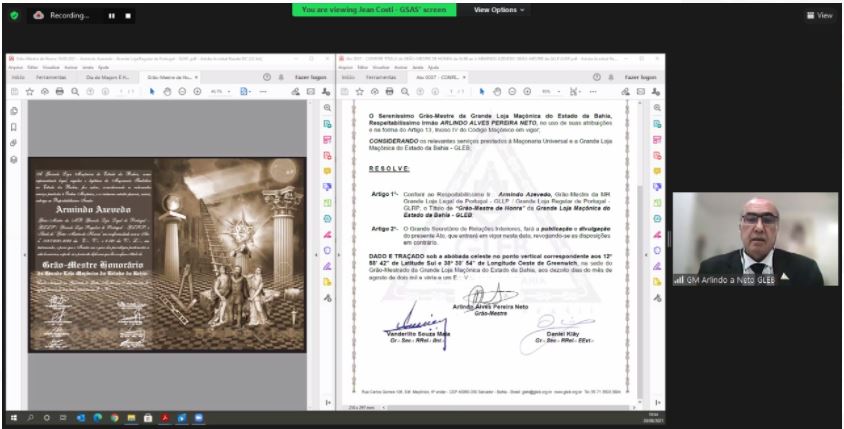Image resolution: width=844 pixels, height=429 pixels.
Task: Click zoom out minus icon in right PDF window
Action: click(x=512, y=91)
